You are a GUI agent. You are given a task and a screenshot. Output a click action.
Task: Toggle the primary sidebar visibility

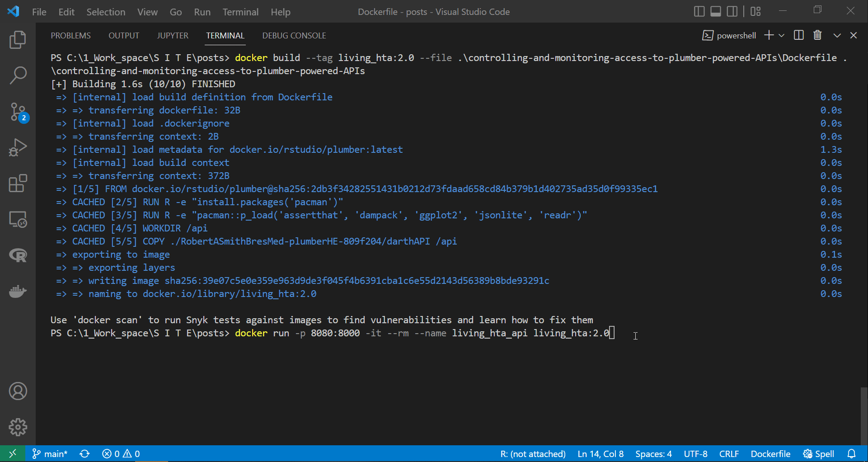click(699, 11)
